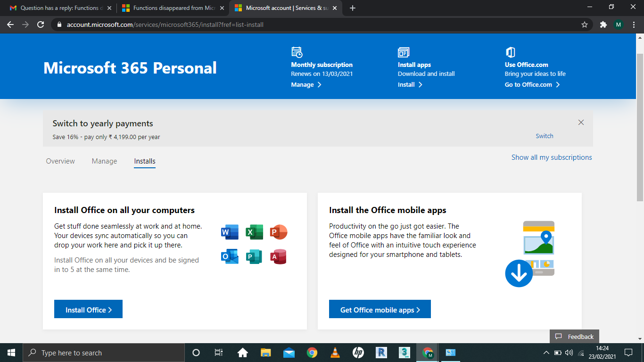Click the Monthly subscription calendar icon

point(297,52)
